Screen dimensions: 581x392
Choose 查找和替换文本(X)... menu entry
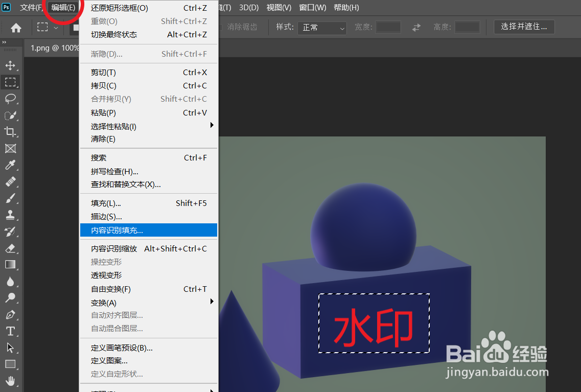(149, 185)
